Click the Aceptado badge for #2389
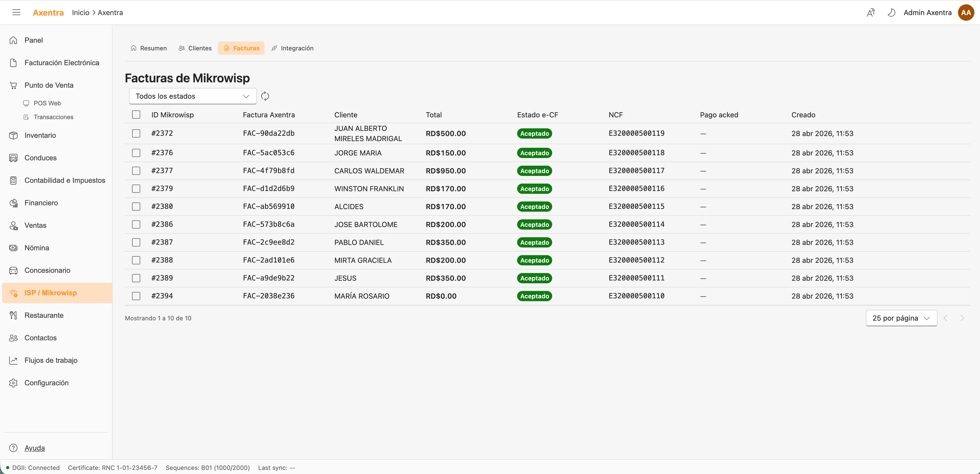The width and height of the screenshot is (980, 474). tap(535, 278)
